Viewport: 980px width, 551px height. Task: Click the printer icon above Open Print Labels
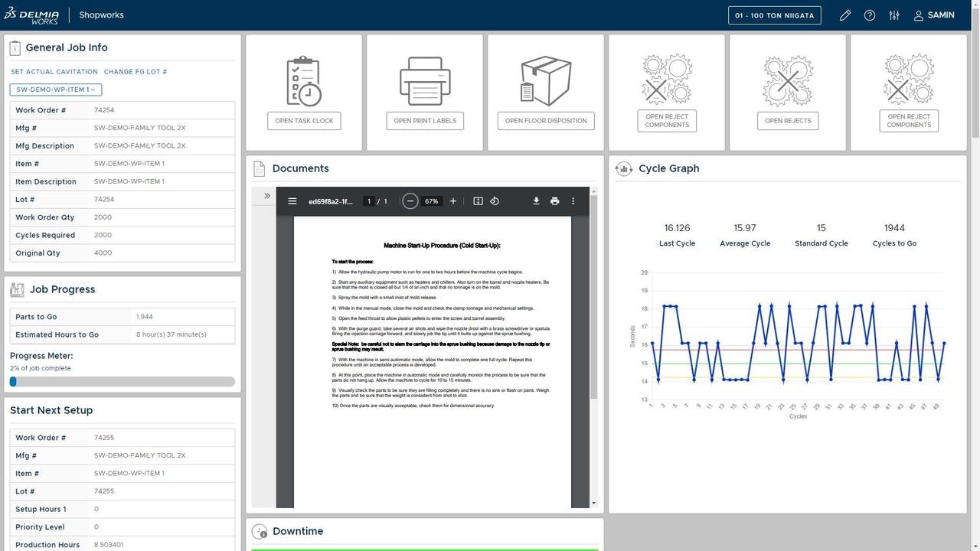pos(424,79)
